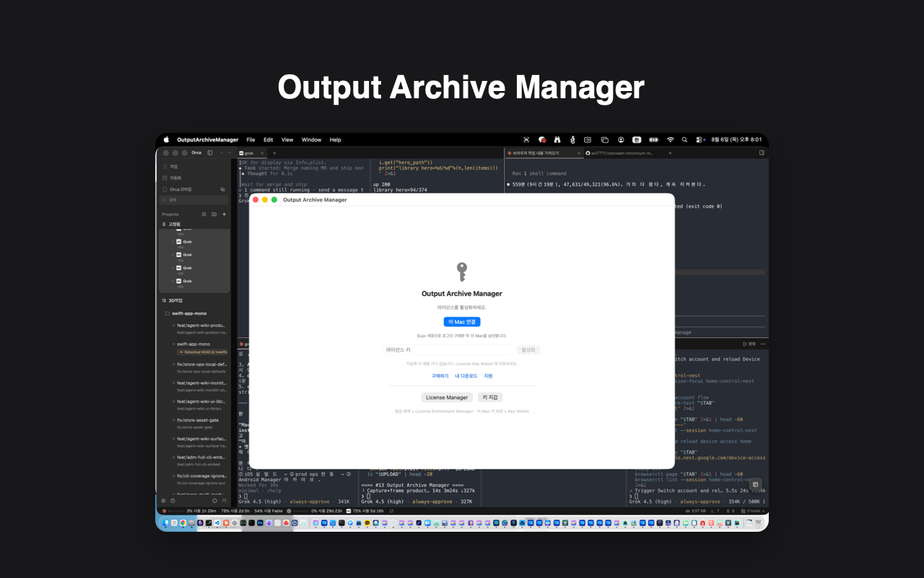Select feat/agent-wiki-produ... branch item

point(200,328)
